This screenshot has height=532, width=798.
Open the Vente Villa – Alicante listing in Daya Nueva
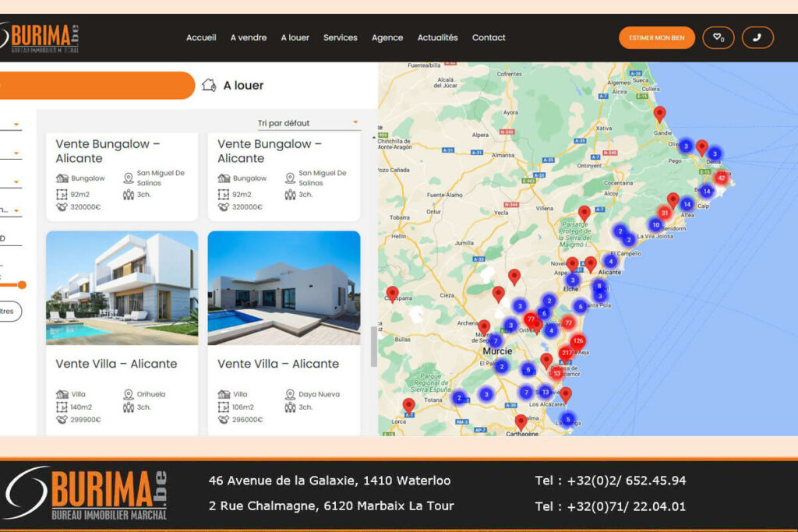(278, 364)
